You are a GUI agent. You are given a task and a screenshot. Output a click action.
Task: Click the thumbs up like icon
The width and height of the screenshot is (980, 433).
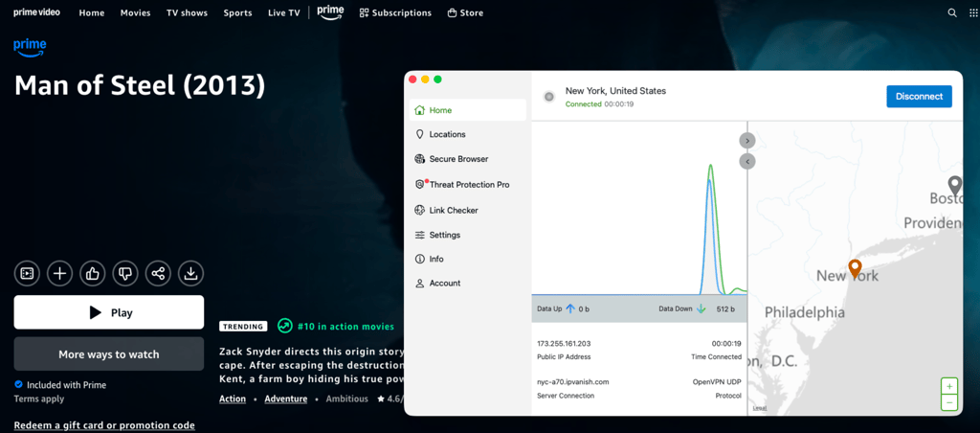pos(93,273)
